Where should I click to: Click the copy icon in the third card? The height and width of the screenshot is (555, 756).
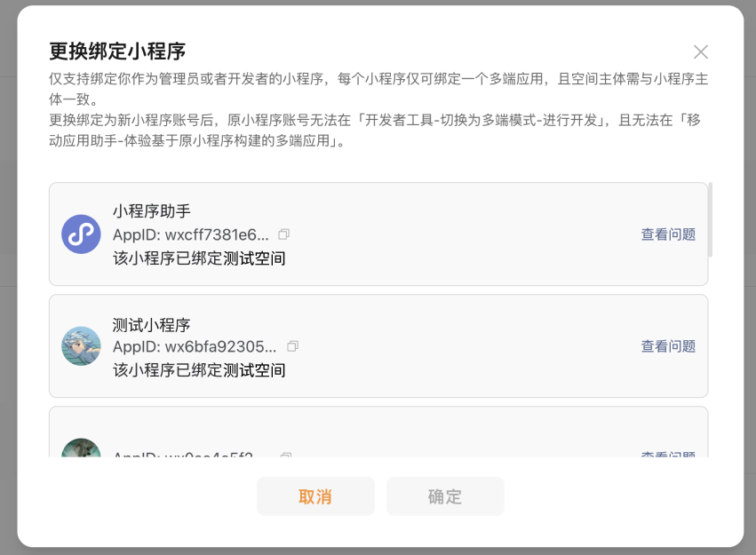285,455
